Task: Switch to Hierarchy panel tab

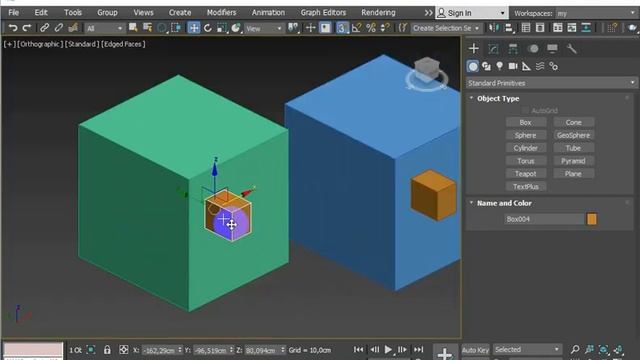Action: [513, 49]
